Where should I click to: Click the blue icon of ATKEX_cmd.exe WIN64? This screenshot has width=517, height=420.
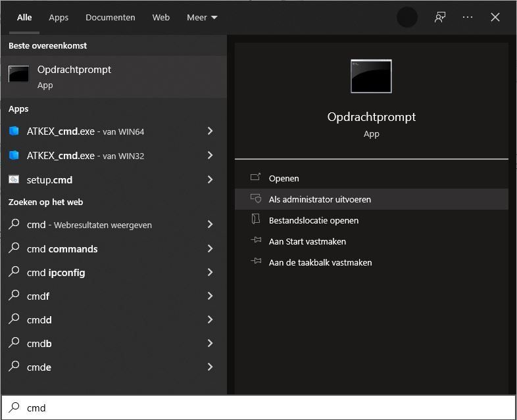pyautogui.click(x=14, y=131)
